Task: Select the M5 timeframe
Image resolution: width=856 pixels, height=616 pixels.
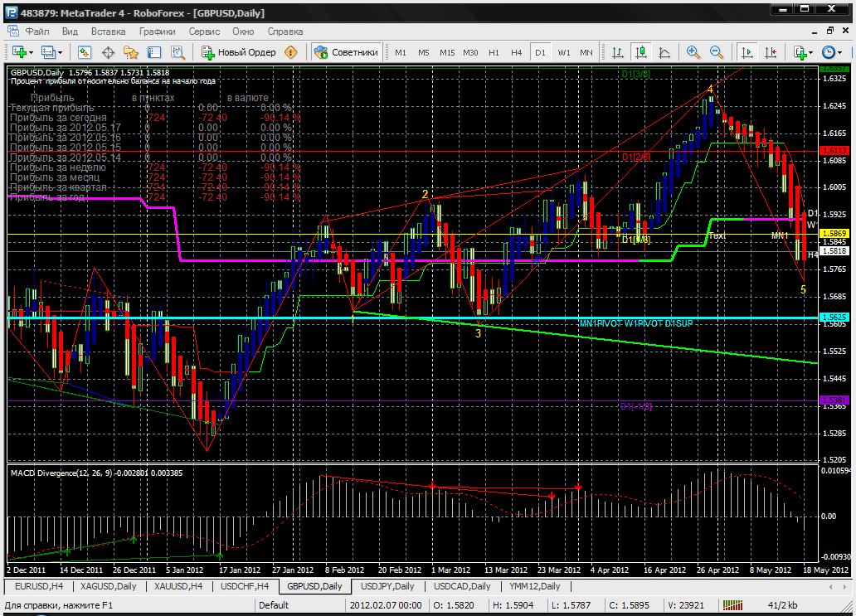Action: 424,52
